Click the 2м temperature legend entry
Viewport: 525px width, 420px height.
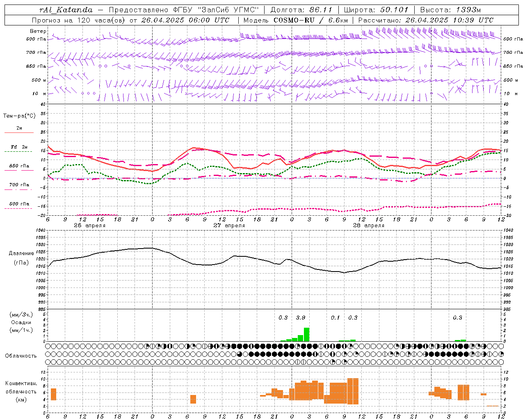click(19, 128)
